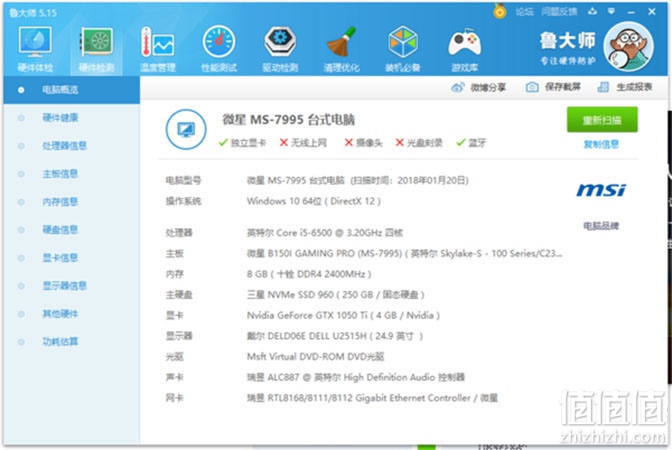Select 电脑概览 in the sidebar
672x450 pixels.
coord(72,90)
